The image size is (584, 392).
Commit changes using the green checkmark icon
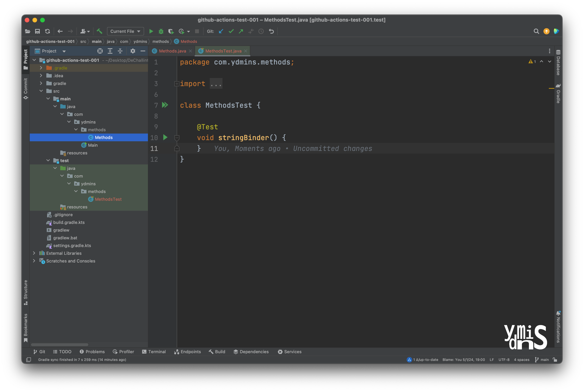231,31
